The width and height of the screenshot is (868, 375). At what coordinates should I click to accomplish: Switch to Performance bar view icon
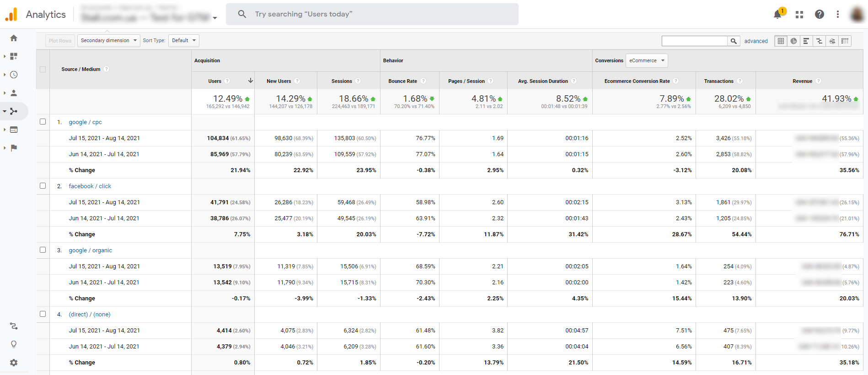(806, 41)
